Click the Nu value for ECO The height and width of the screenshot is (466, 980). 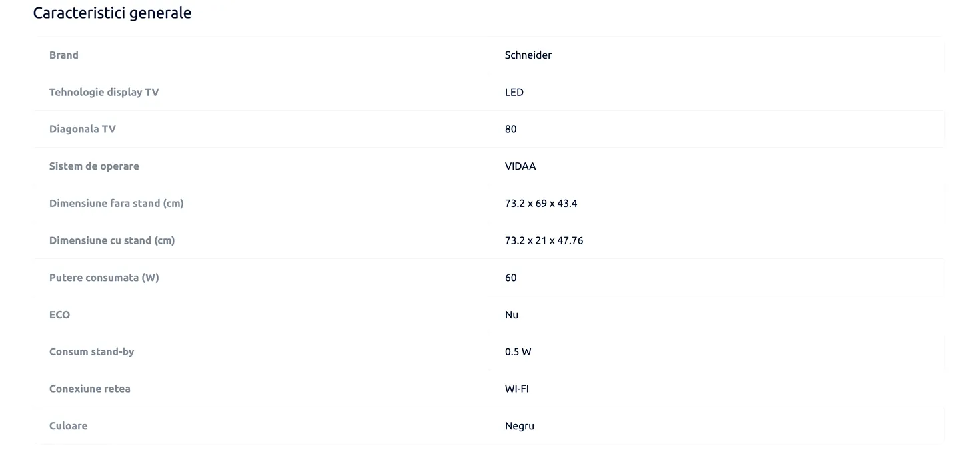(x=512, y=315)
